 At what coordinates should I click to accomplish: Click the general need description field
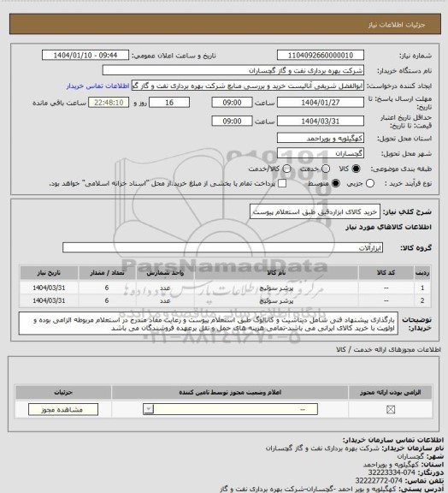pyautogui.click(x=315, y=212)
